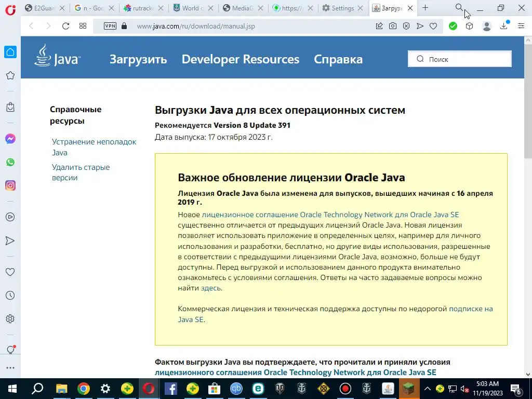The width and height of the screenshot is (532, 399).
Task: Show the downloads panel
Action: pyautogui.click(x=504, y=25)
